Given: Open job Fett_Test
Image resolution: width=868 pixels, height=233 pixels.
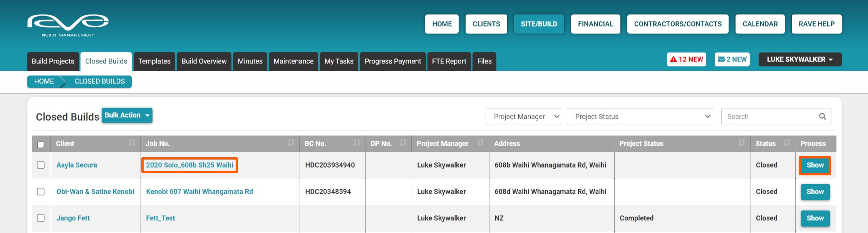Looking at the screenshot, I should click(x=161, y=218).
